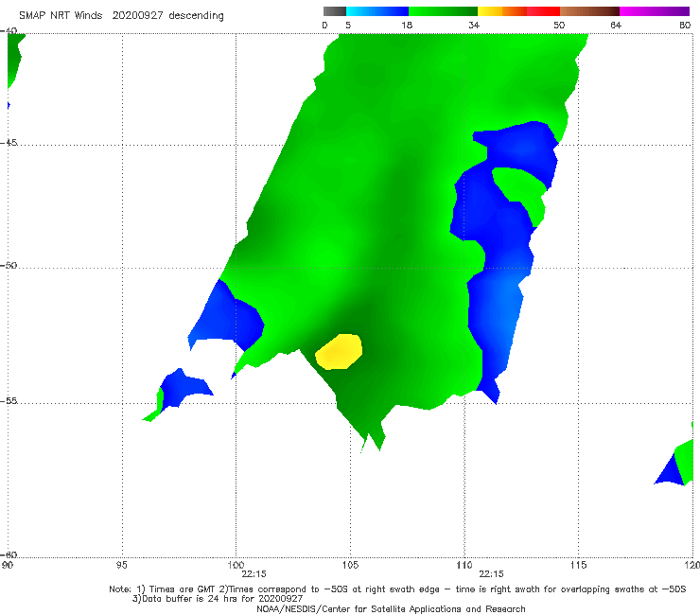The image size is (700, 615).
Task: Click the NOAA/NESDIS Center for Satellite Applications credit
Action: pyautogui.click(x=391, y=609)
